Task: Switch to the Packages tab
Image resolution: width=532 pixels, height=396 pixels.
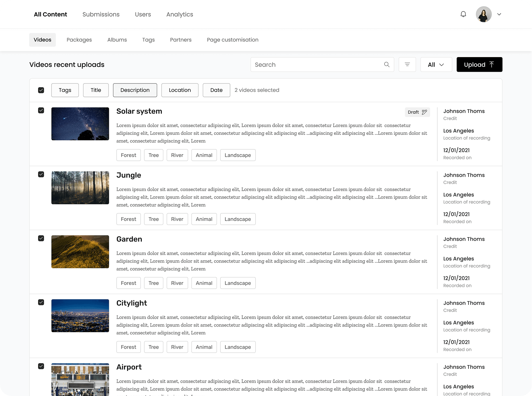Action: click(x=79, y=39)
